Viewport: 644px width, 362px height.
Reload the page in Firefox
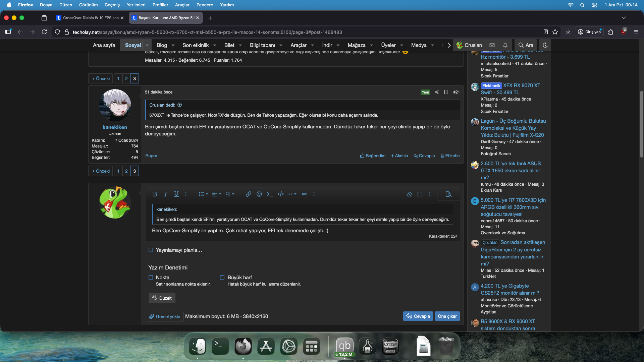[44, 32]
